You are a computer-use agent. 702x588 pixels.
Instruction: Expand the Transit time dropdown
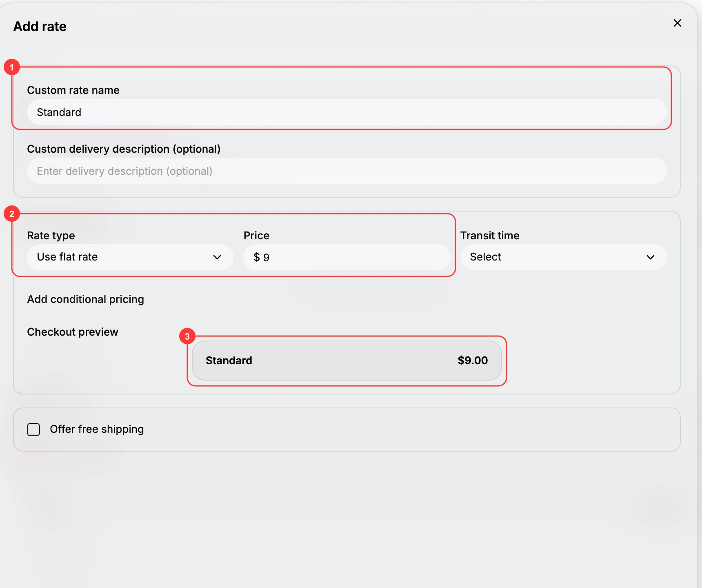coord(563,257)
